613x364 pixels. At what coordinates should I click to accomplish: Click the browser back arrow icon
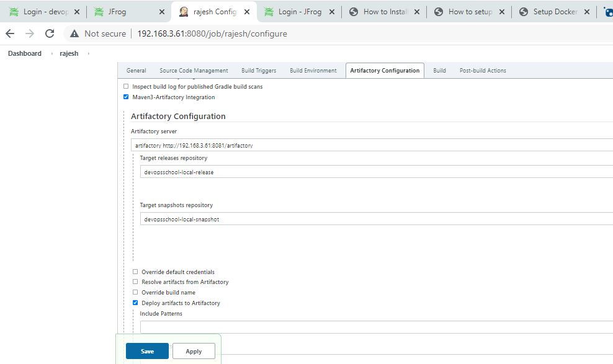pos(10,33)
